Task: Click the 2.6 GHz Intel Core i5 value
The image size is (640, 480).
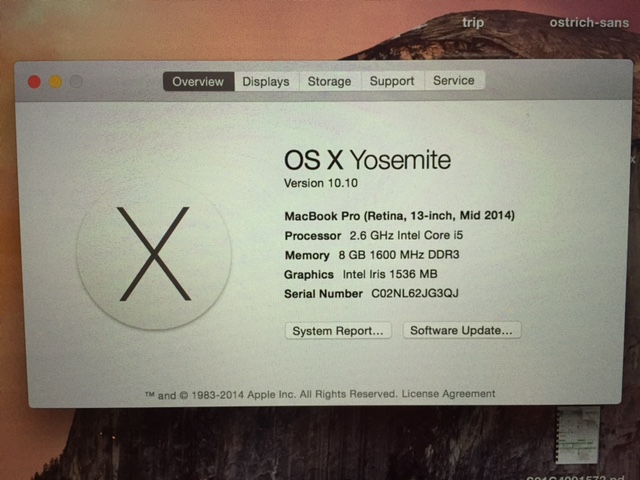Action: click(406, 235)
